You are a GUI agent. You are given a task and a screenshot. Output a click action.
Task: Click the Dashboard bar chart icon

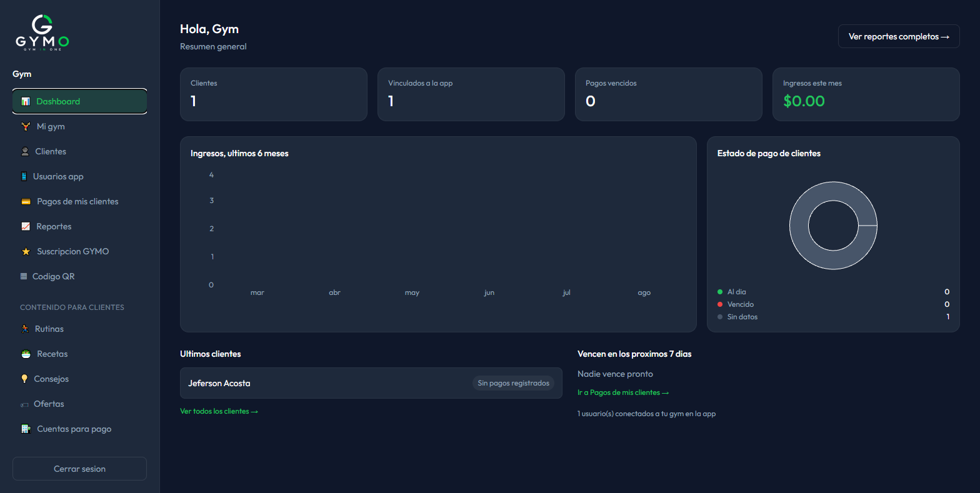(26, 101)
